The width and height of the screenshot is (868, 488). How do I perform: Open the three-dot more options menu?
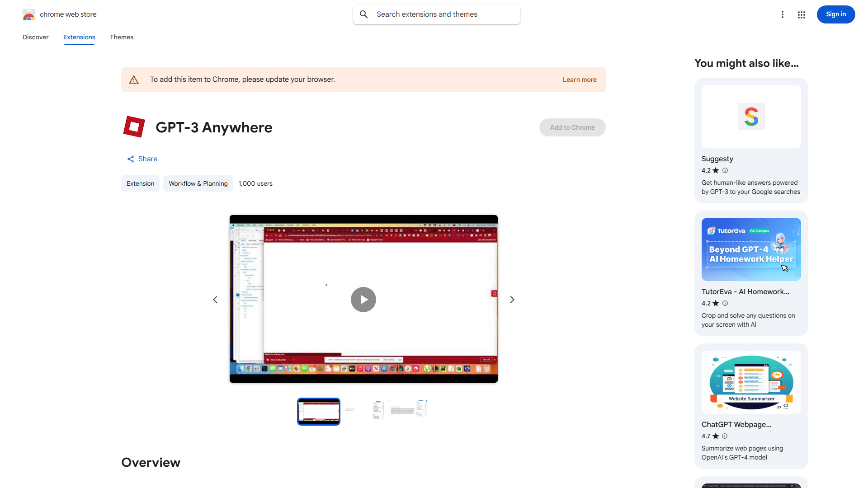click(782, 14)
